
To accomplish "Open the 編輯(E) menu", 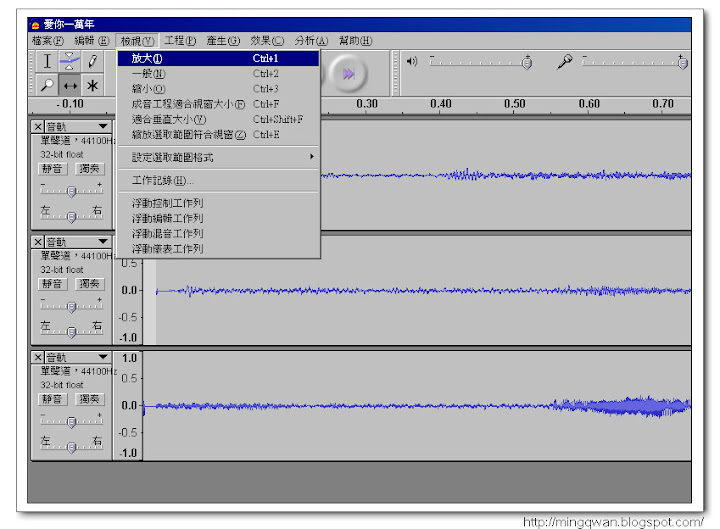I will [x=92, y=41].
